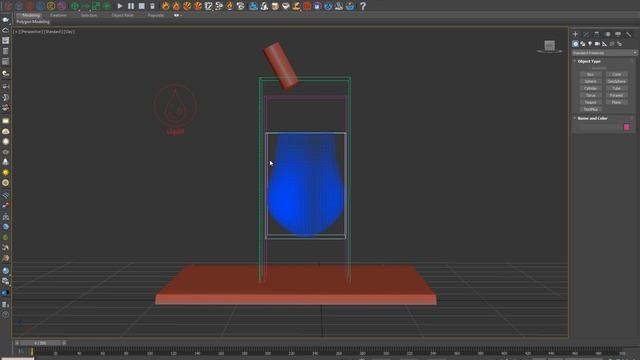
Task: Click the Plane primitive button
Action: click(617, 102)
